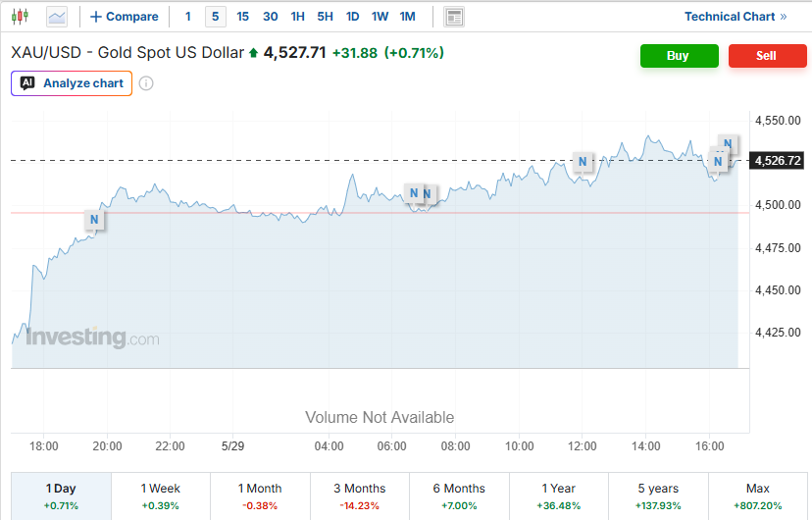Open the topmost news marker near 16:30
812x520 pixels.
click(728, 143)
